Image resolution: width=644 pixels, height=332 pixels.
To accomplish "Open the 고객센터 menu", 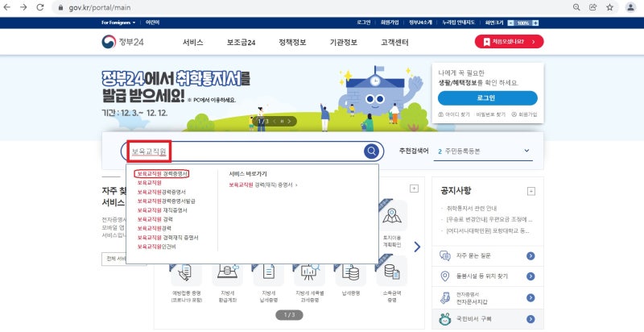I will [x=394, y=43].
